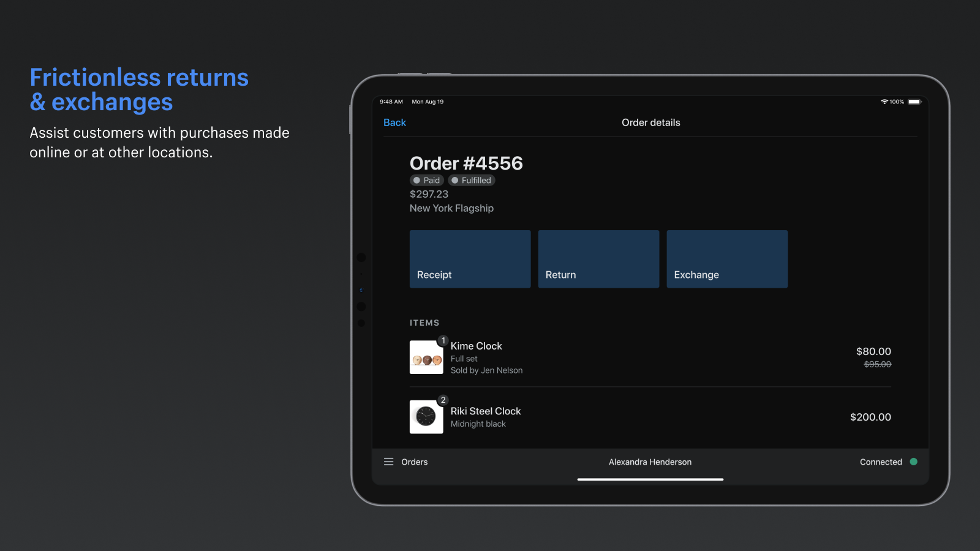Open Orders in the bottom bar
This screenshot has width=980, height=551.
[415, 462]
